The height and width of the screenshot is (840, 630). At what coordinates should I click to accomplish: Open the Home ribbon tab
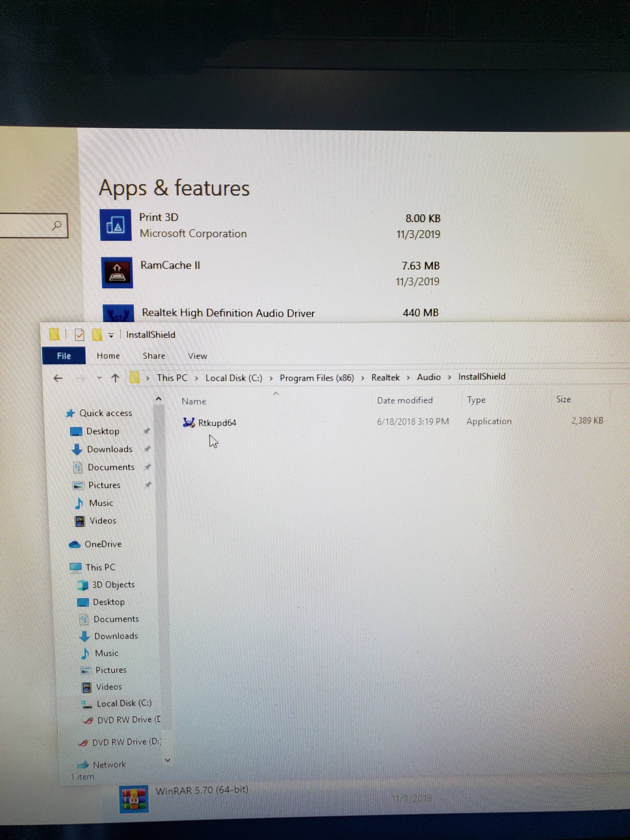tap(108, 356)
